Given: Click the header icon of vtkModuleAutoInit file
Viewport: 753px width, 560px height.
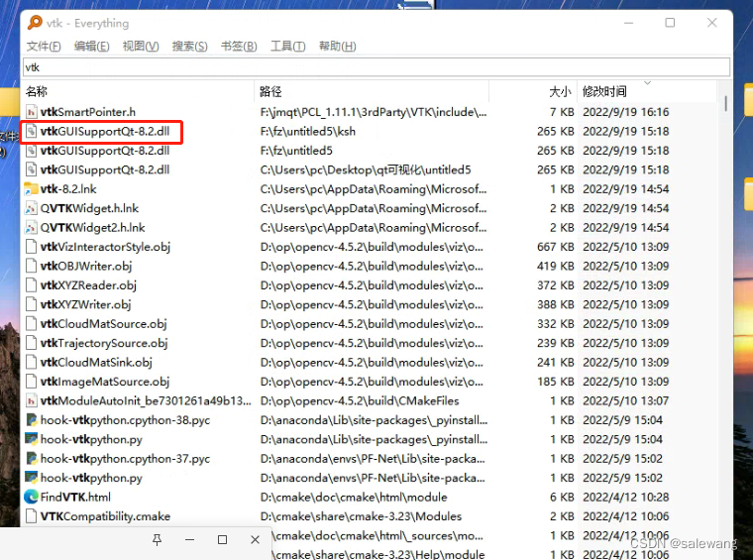Looking at the screenshot, I should pos(32,400).
